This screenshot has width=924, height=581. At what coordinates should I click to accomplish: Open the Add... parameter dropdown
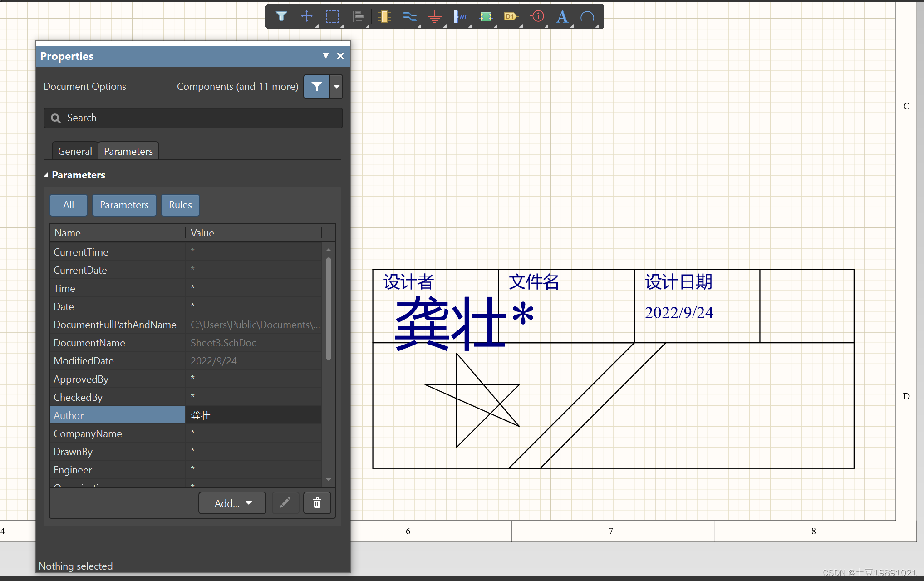tap(232, 503)
